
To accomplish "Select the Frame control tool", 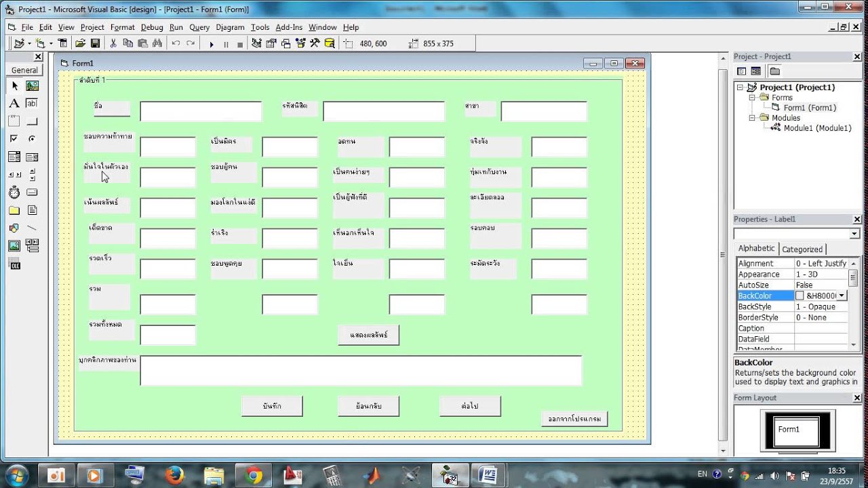I will click(14, 121).
